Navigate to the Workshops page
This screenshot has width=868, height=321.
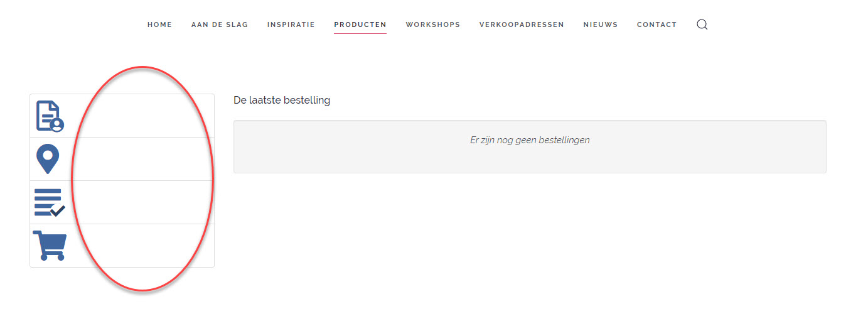tap(433, 24)
